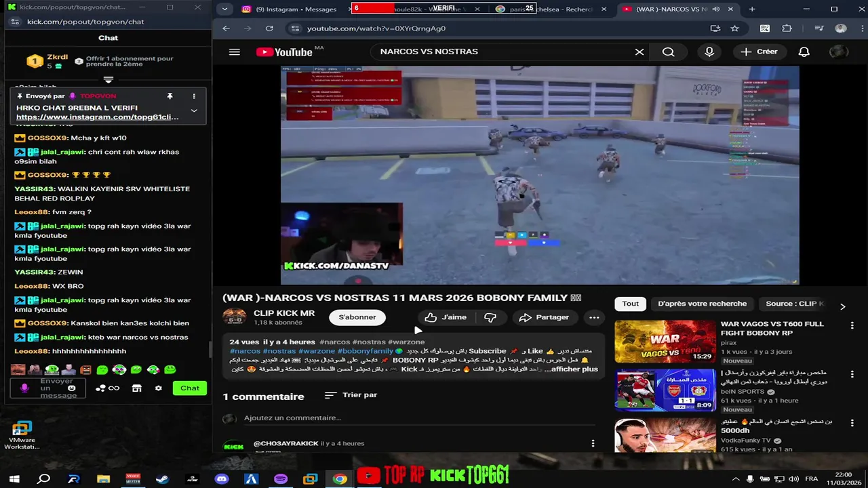The width and height of the screenshot is (868, 488).
Task: Open YouTube account avatar menu
Action: 839,52
